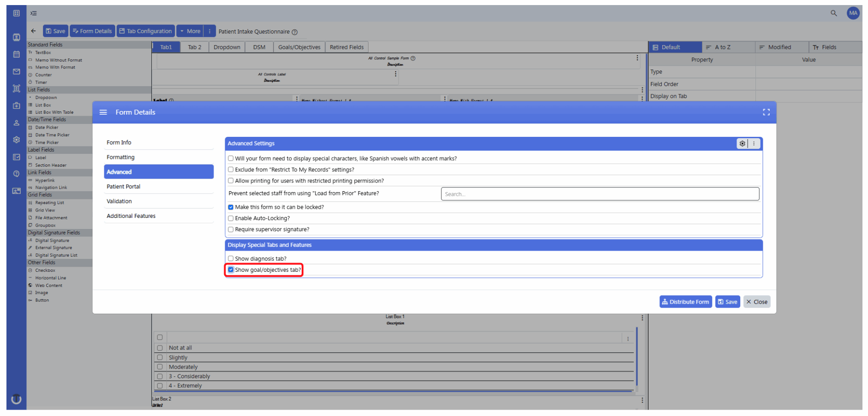Screen dimensions: 868x416
Task: Open Patient Portal section in dialog
Action: 159,187
